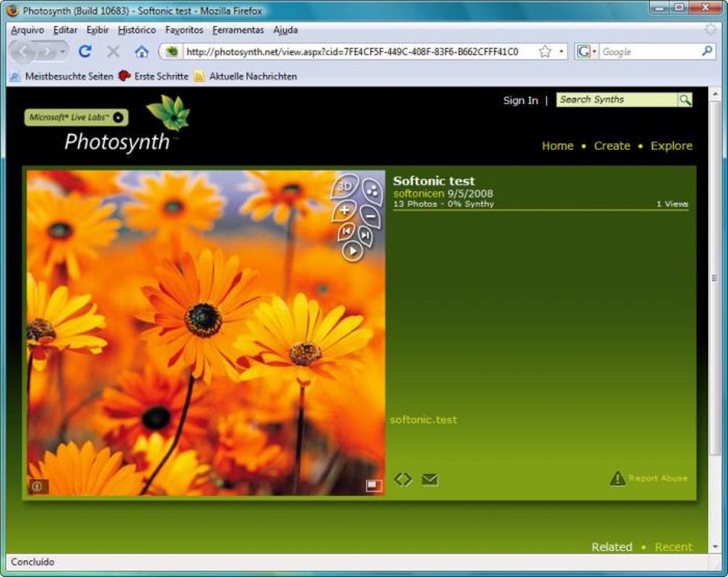Viewport: 728px width, 577px height.
Task: Email this synth using envelope icon
Action: pos(430,479)
